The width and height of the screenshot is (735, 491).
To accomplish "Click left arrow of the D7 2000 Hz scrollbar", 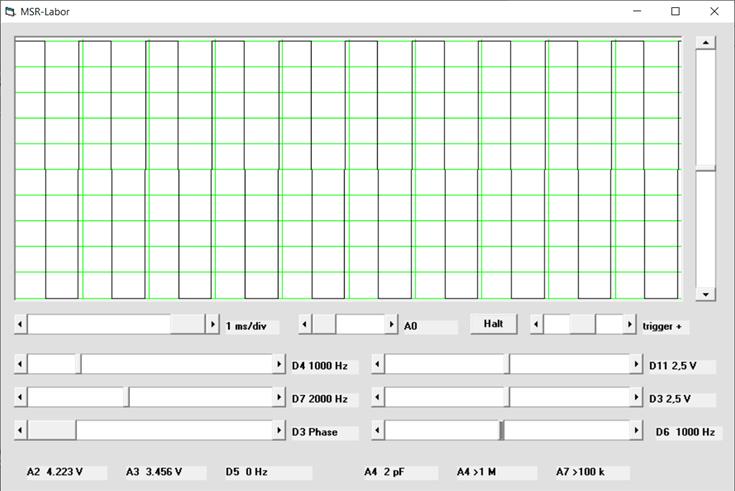I will (x=21, y=398).
